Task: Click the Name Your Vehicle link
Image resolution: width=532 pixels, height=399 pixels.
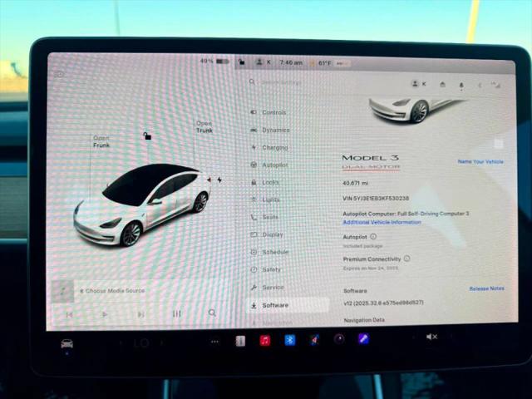Action: (480, 161)
